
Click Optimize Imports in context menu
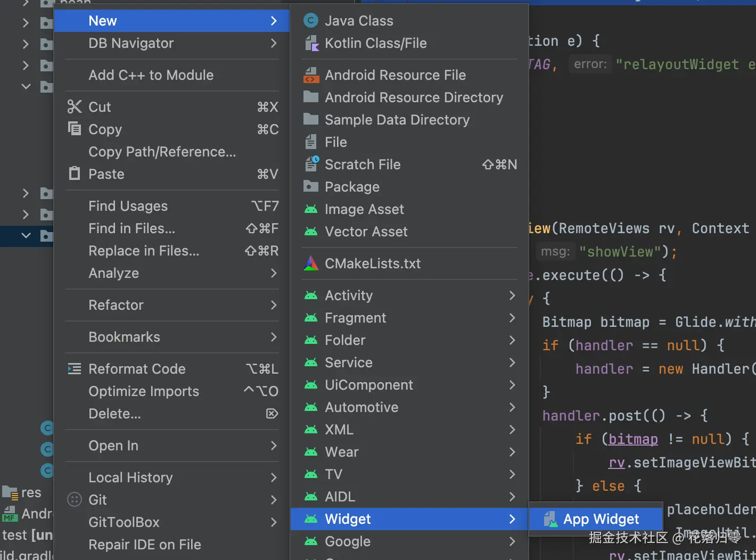(x=144, y=391)
